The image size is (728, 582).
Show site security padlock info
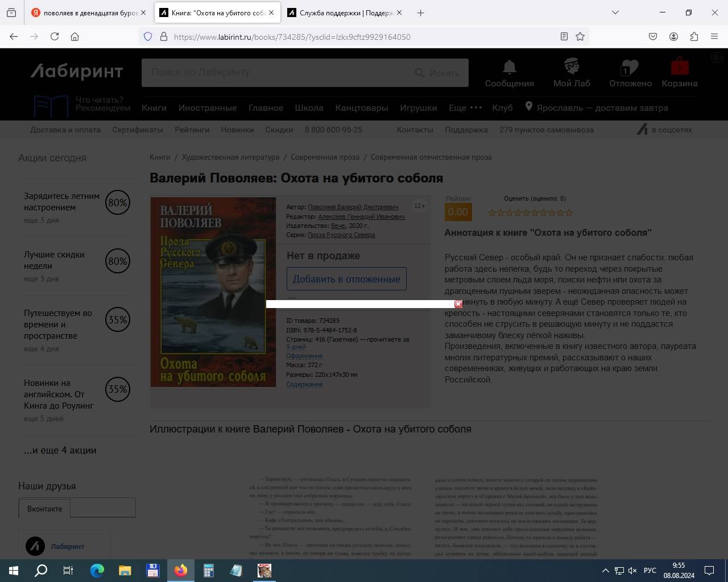coord(163,36)
